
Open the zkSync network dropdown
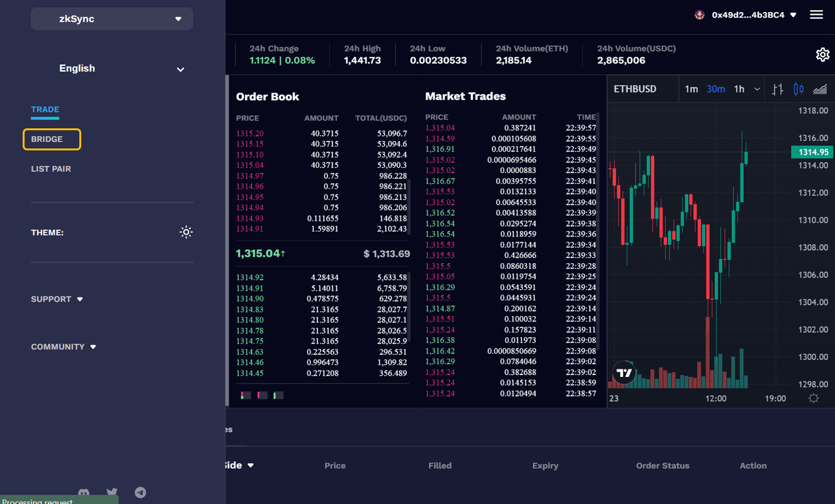(112, 19)
